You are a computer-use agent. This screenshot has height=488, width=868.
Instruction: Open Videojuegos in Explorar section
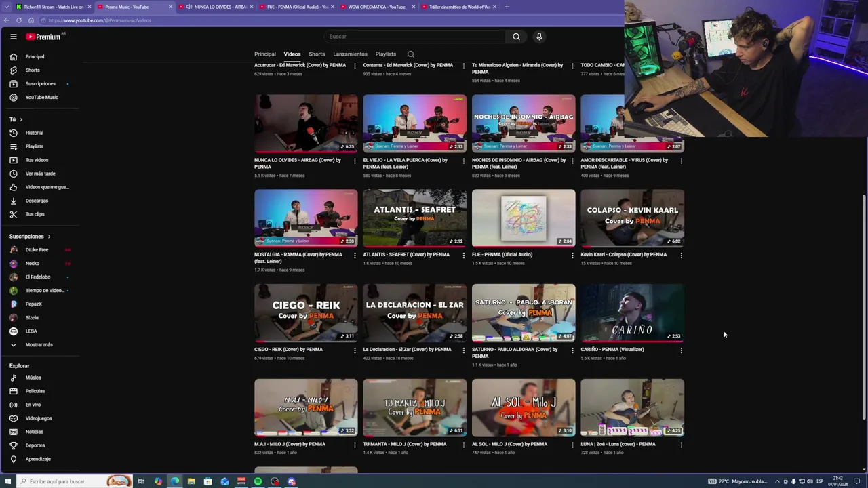click(x=39, y=418)
